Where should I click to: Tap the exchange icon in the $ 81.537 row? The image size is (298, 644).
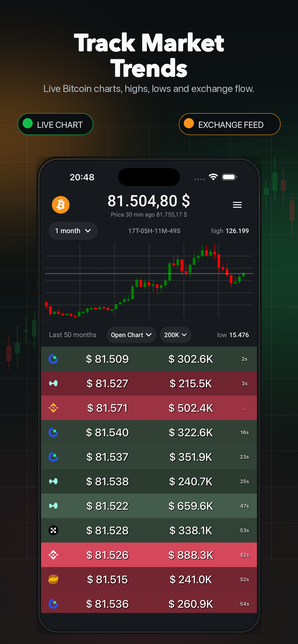coord(53,457)
